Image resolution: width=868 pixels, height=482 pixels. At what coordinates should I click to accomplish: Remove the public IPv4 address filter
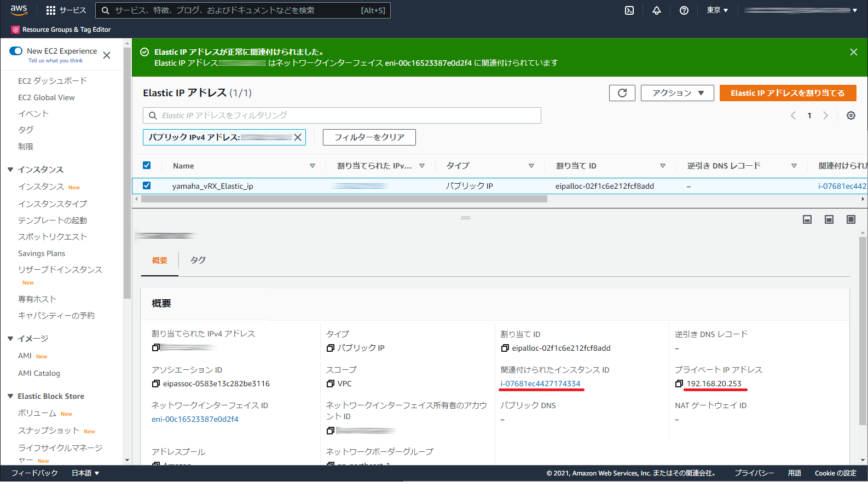click(x=298, y=137)
